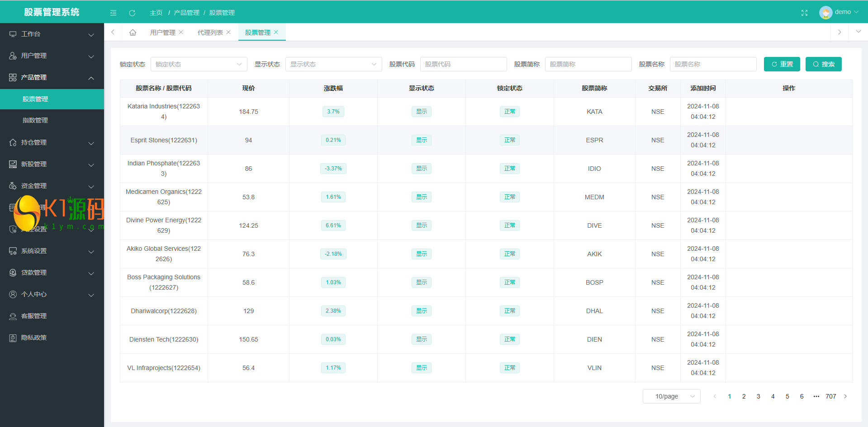This screenshot has width=868, height=427.
Task: Expand the 用户管理 sidebar menu
Action: 52,56
